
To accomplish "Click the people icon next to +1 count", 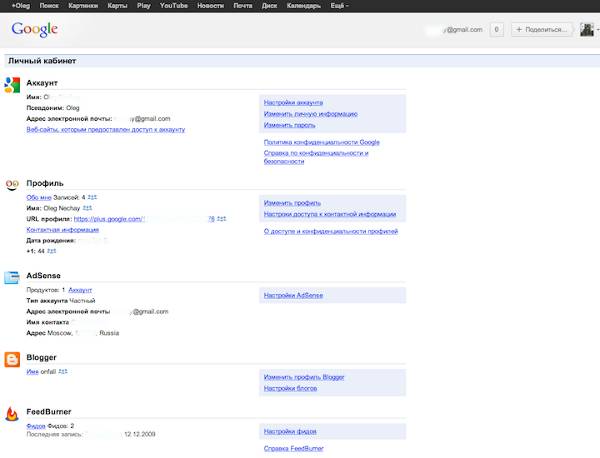I will (52, 251).
